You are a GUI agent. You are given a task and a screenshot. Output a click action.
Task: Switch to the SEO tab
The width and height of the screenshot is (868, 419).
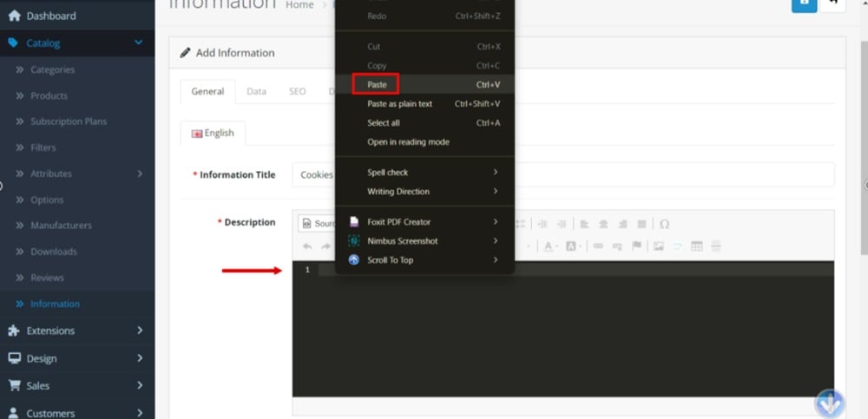pyautogui.click(x=297, y=92)
